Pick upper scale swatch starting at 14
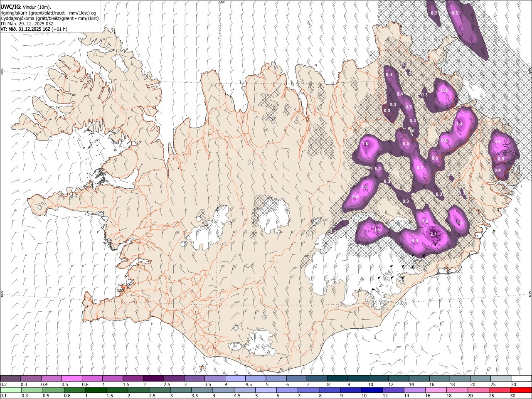Screen dimensions: 532x399 pyautogui.click(x=419, y=379)
